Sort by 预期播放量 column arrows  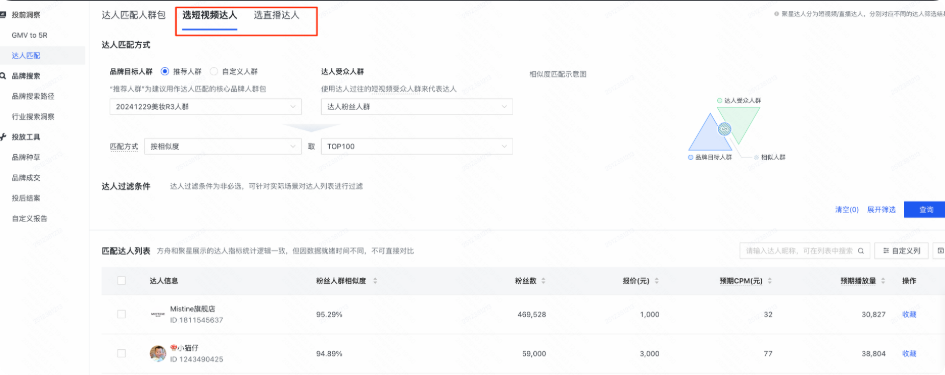click(x=882, y=281)
